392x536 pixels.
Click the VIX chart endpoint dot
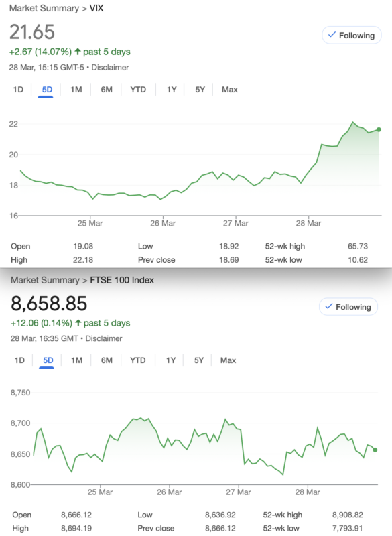[379, 129]
